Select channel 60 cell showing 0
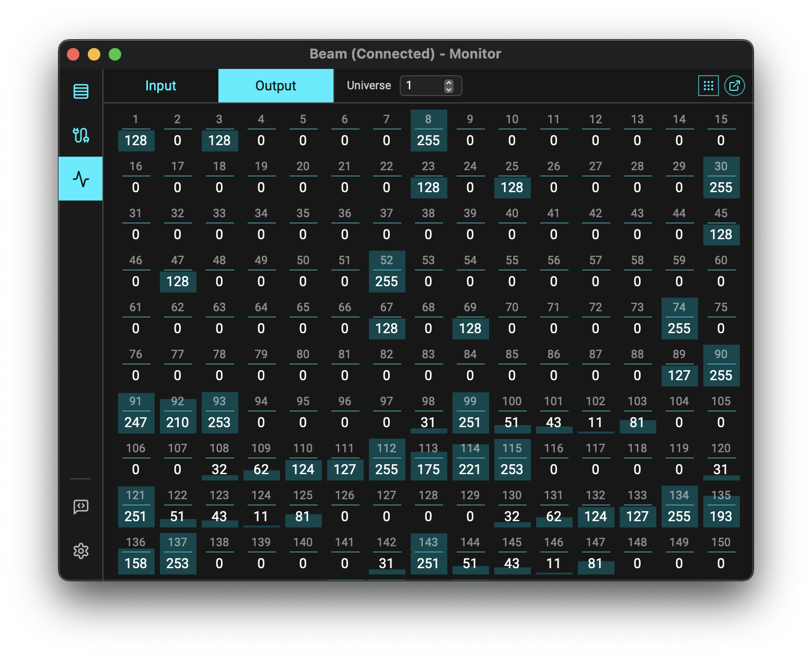Viewport: 812px width, 658px height. 721,272
